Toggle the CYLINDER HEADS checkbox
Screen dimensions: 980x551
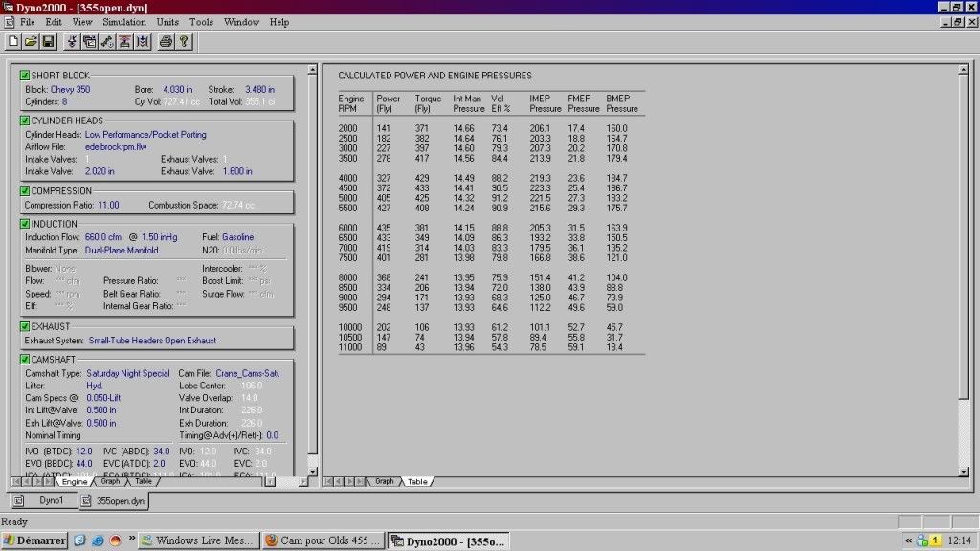24,121
